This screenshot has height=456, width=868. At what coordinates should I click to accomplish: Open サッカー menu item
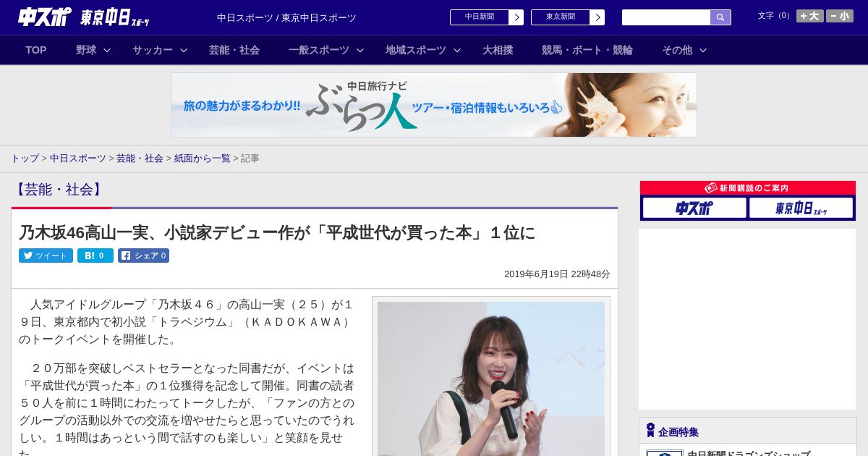tap(153, 50)
